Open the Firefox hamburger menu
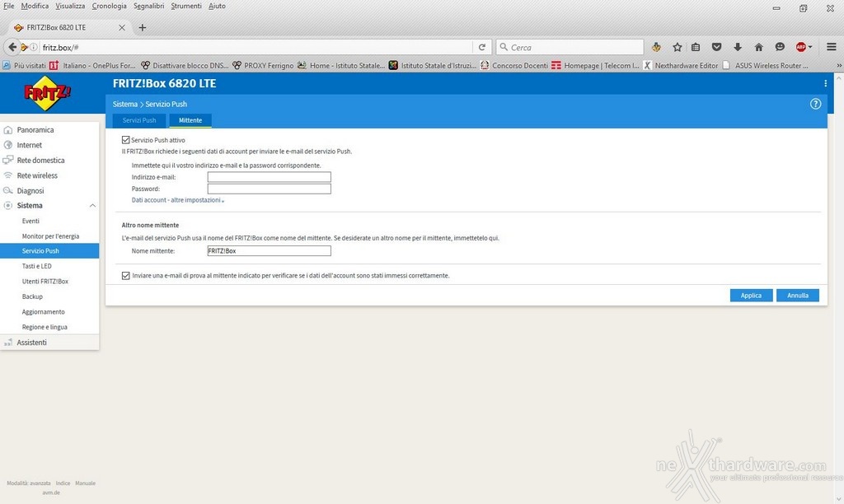Viewport: 844px width, 504px height. (831, 47)
